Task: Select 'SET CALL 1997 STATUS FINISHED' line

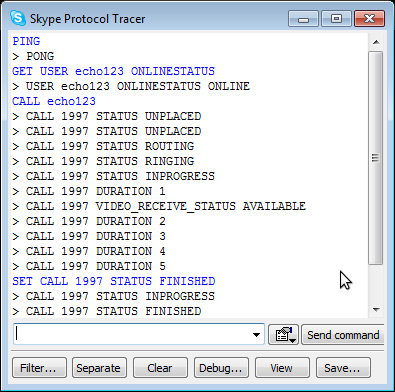Action: coord(114,281)
